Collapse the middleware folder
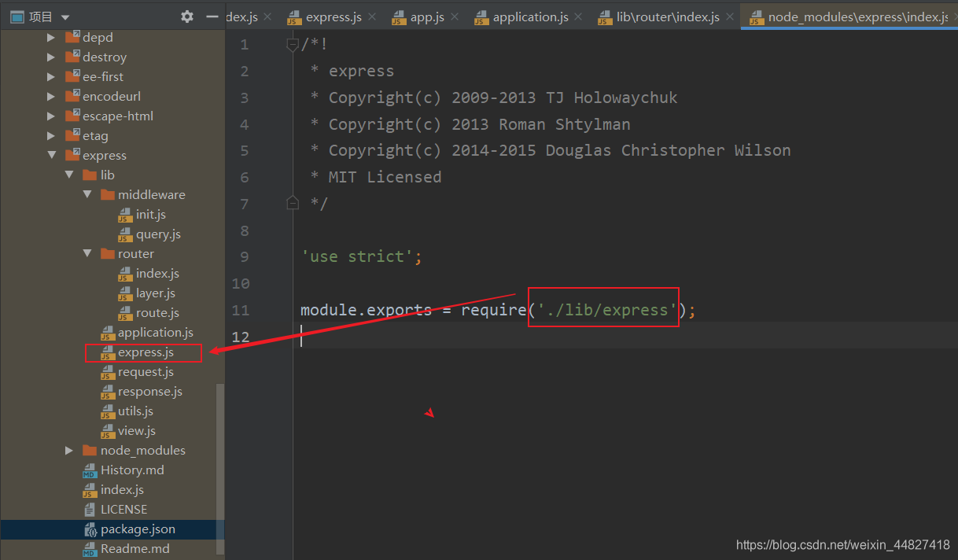 (87, 194)
